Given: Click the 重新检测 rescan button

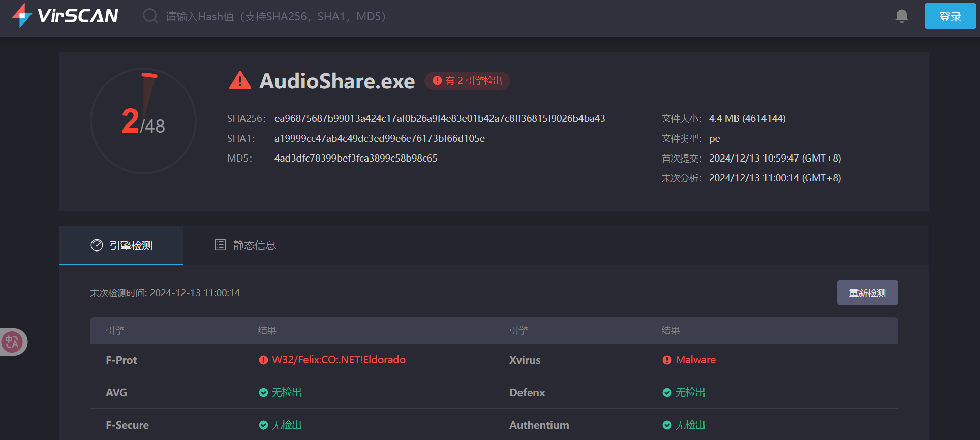Looking at the screenshot, I should [867, 293].
